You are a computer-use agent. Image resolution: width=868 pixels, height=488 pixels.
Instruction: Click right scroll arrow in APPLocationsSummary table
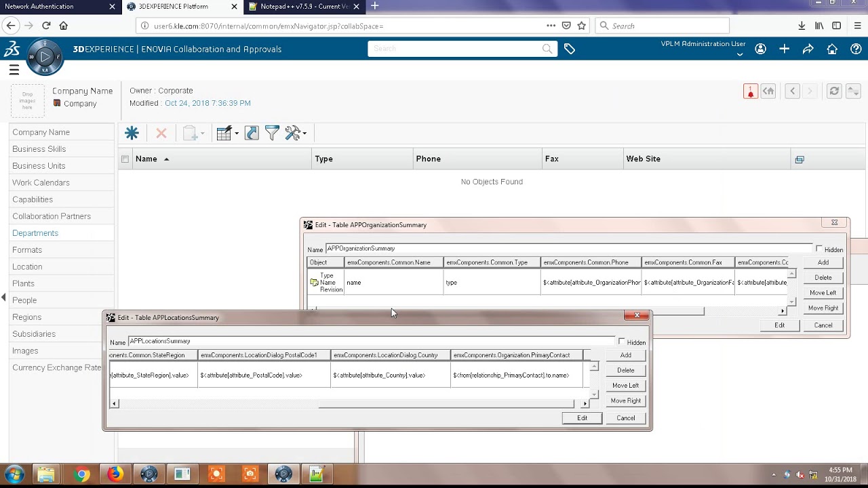tap(585, 404)
